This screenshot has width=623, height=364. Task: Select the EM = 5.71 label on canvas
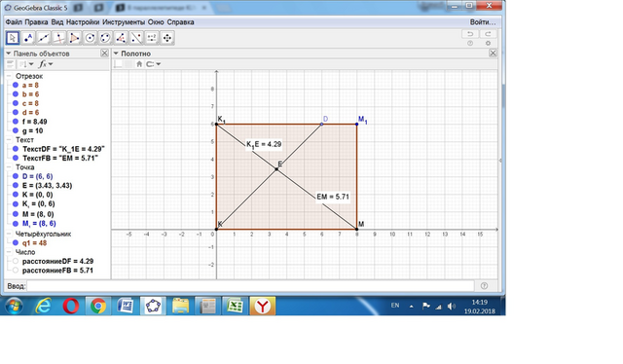(x=333, y=197)
